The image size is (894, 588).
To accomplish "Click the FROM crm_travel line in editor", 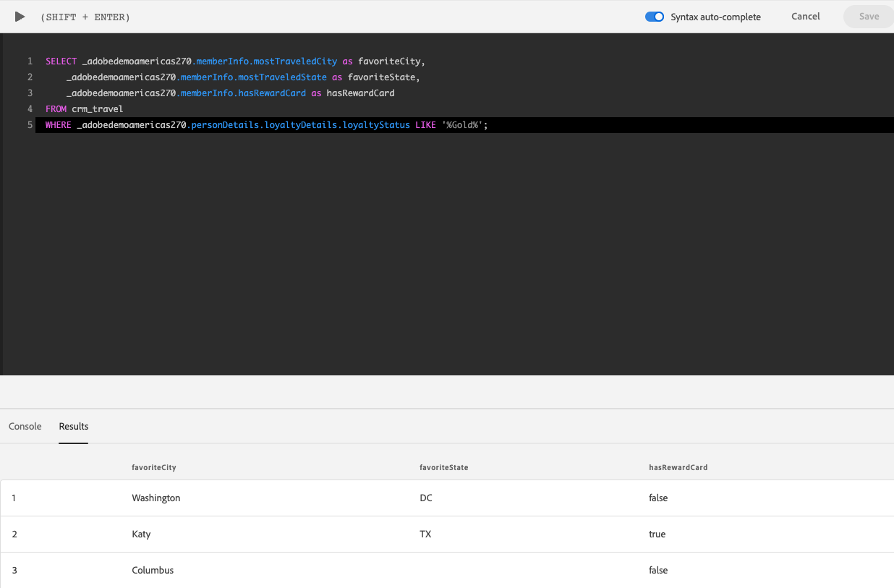I will pyautogui.click(x=85, y=109).
